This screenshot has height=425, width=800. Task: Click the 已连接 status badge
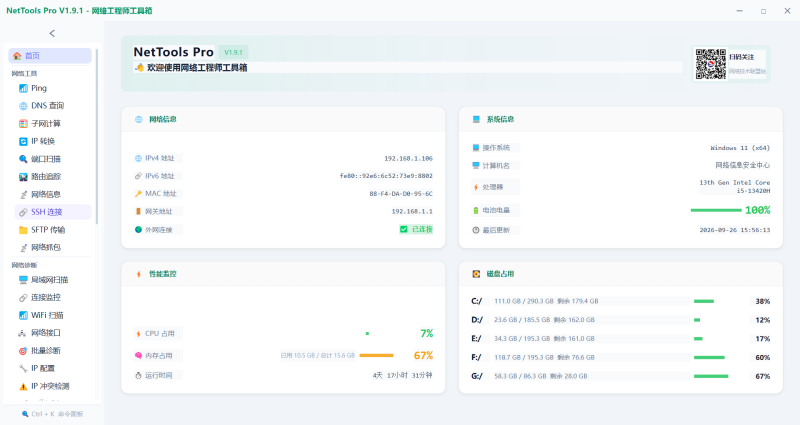pyautogui.click(x=416, y=230)
